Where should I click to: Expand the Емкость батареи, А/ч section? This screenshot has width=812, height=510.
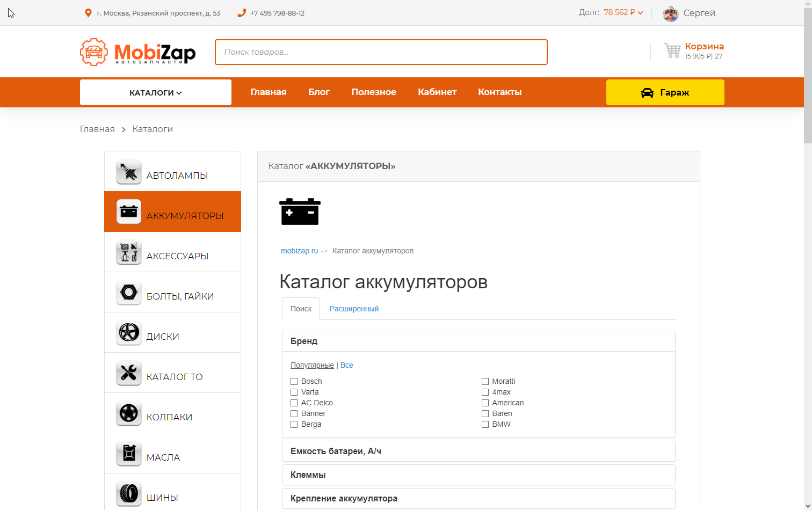point(479,451)
